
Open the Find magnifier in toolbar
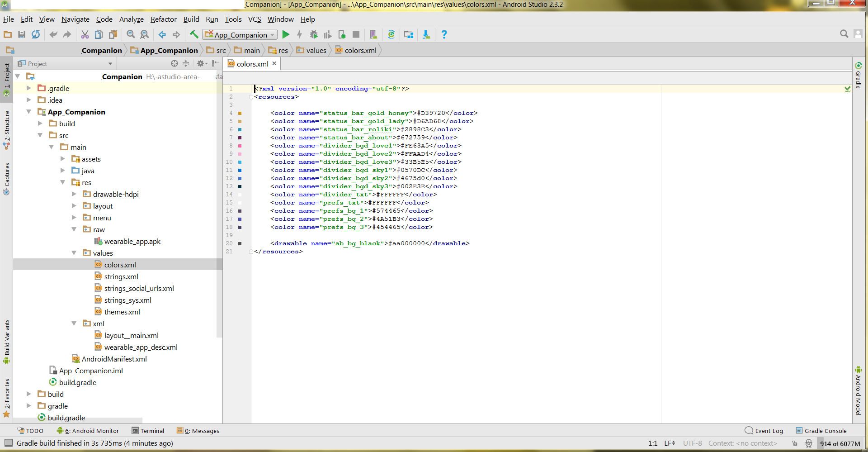131,35
